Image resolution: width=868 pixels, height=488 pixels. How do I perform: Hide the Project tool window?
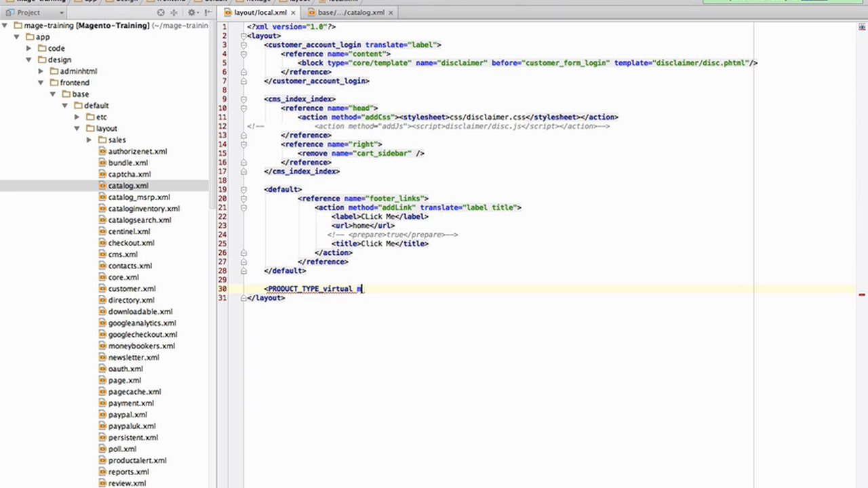coord(209,12)
